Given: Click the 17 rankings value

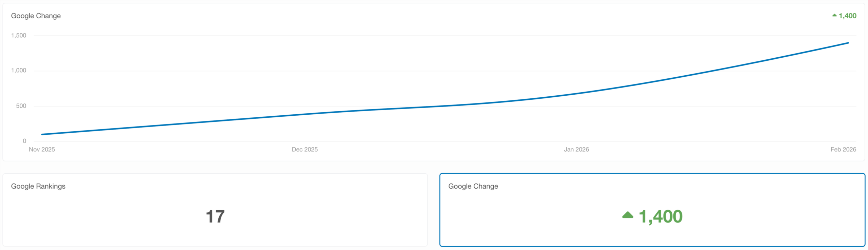Looking at the screenshot, I should 215,216.
